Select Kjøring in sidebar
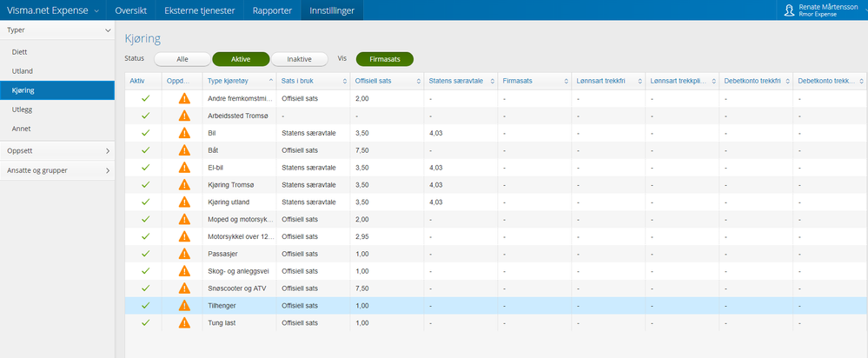 click(57, 90)
